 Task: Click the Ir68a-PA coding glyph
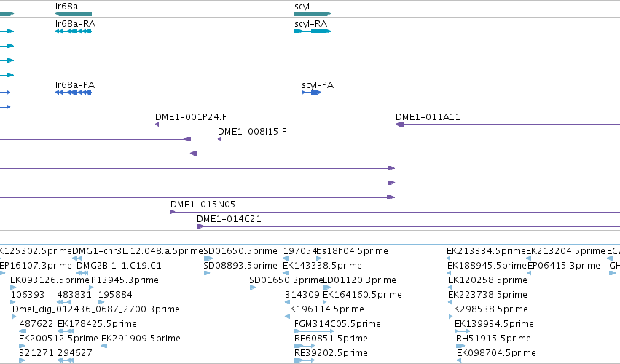pos(74,92)
